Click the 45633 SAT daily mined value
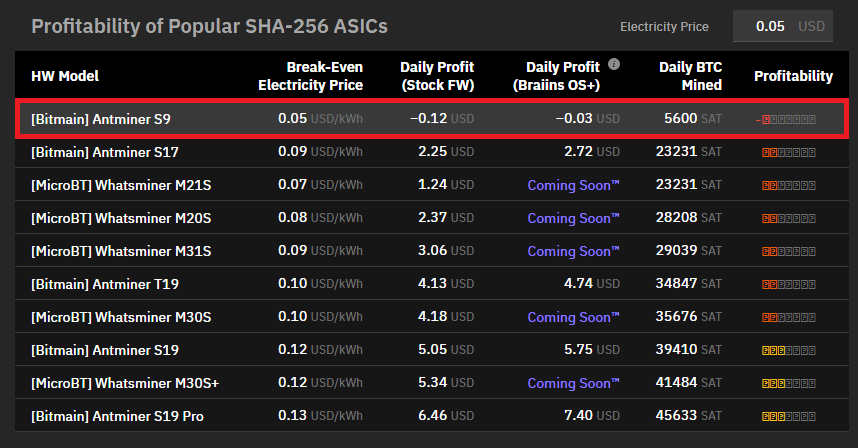This screenshot has height=448, width=858. click(x=689, y=416)
